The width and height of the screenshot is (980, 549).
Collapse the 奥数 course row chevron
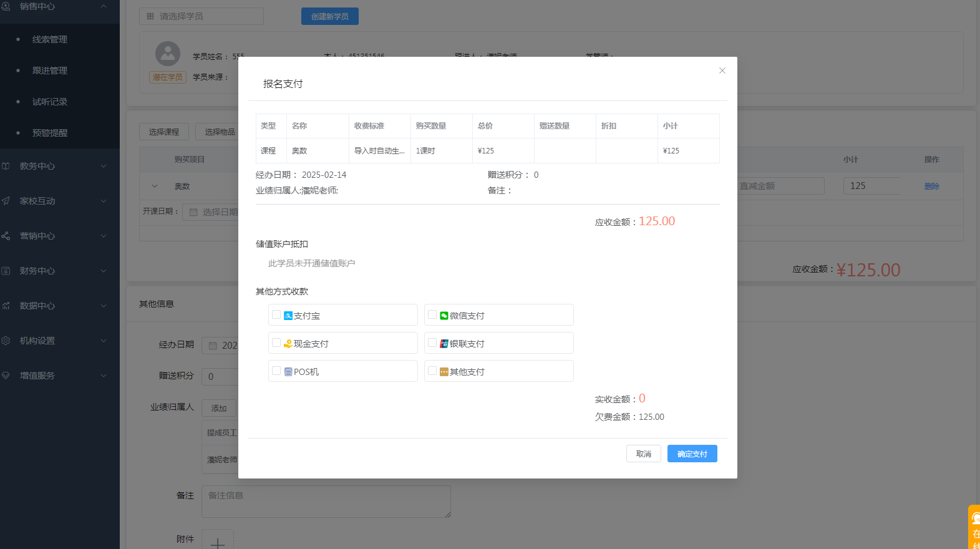point(155,186)
